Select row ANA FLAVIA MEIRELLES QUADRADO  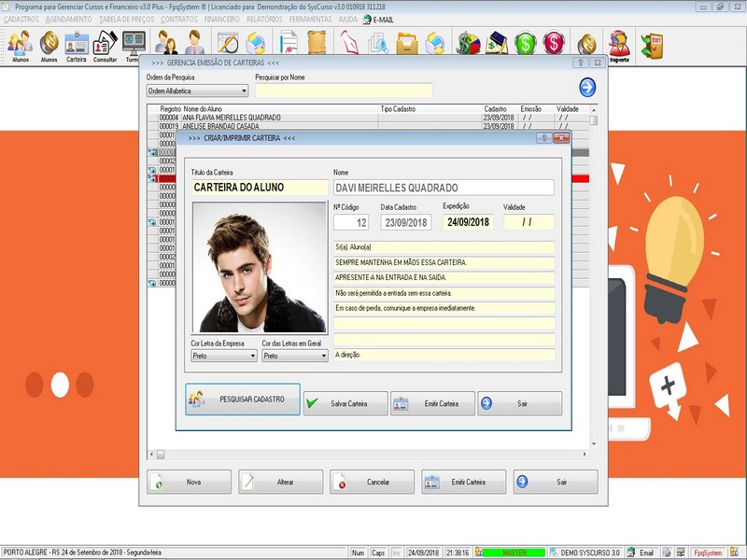coord(368,118)
